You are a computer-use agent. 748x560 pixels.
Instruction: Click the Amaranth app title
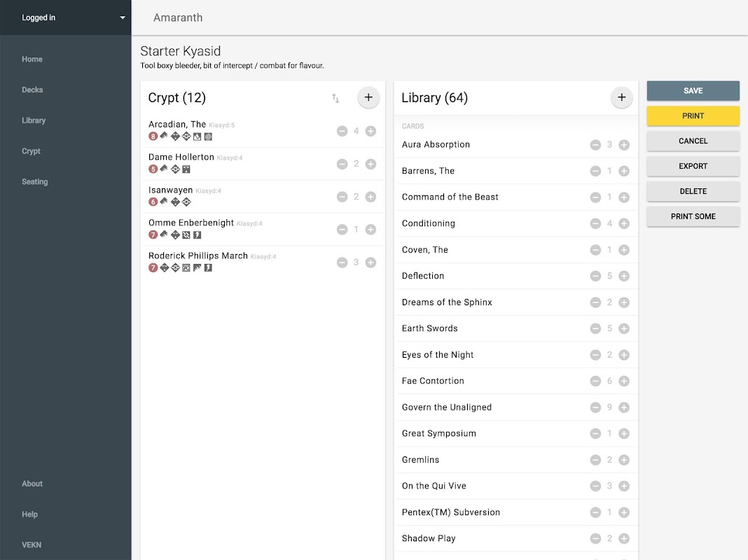pos(178,17)
